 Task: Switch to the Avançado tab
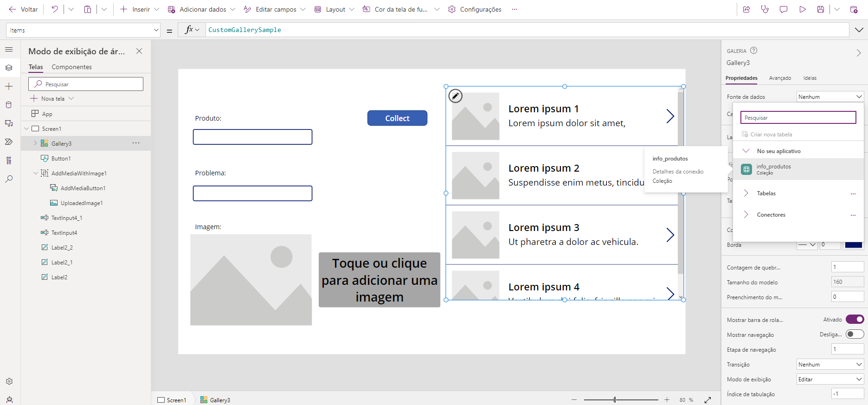point(780,78)
